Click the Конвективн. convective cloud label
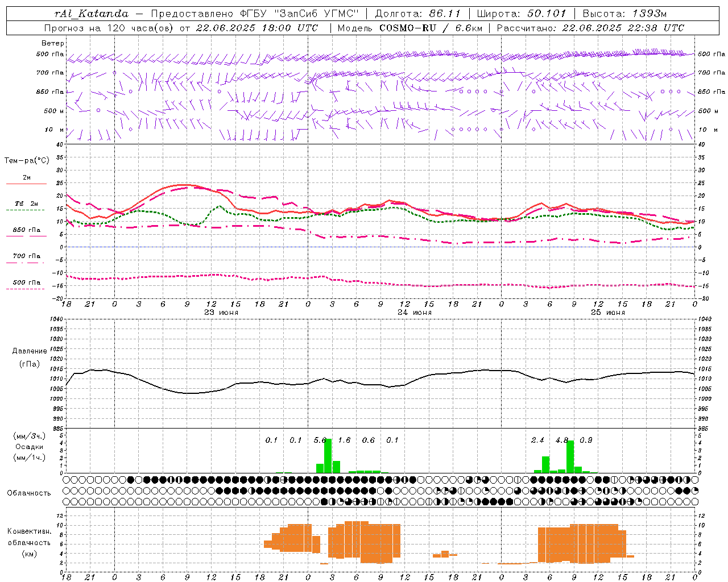Image resolution: width=728 pixels, height=582 pixels. (x=29, y=531)
